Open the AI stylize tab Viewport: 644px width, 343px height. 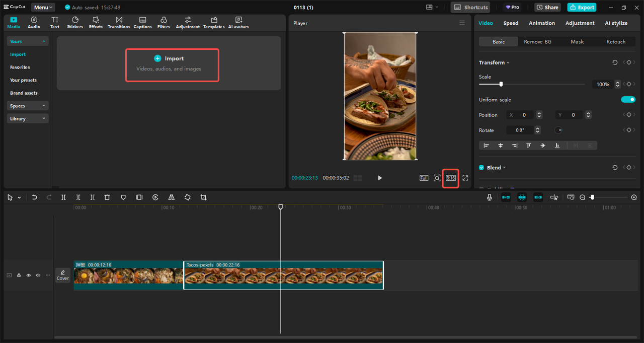pyautogui.click(x=616, y=23)
